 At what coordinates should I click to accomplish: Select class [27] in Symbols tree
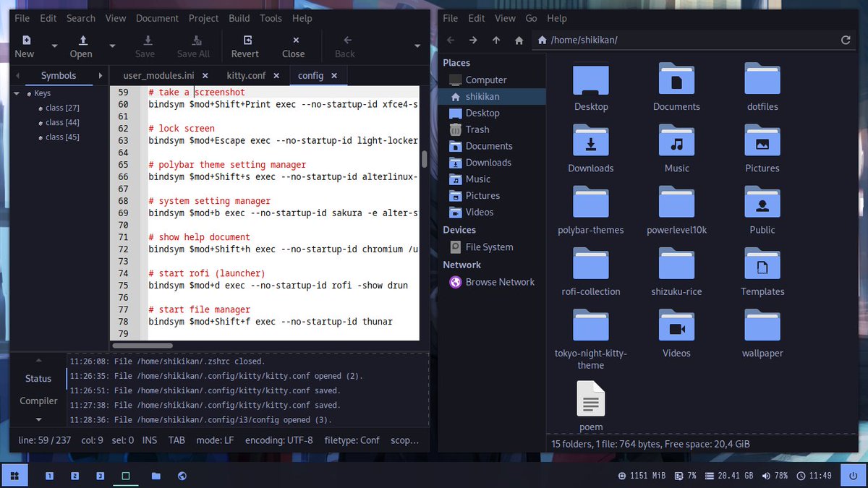[x=62, y=108]
